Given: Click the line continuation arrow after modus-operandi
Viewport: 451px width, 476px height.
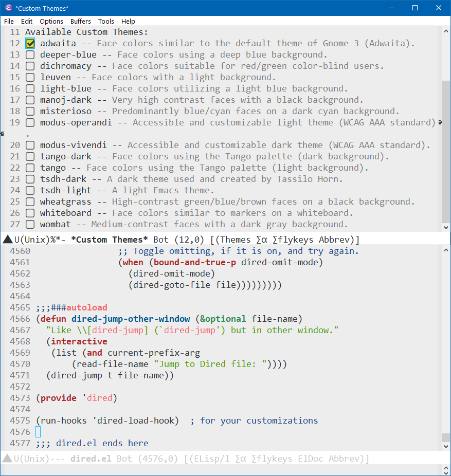Looking at the screenshot, I should [440, 123].
